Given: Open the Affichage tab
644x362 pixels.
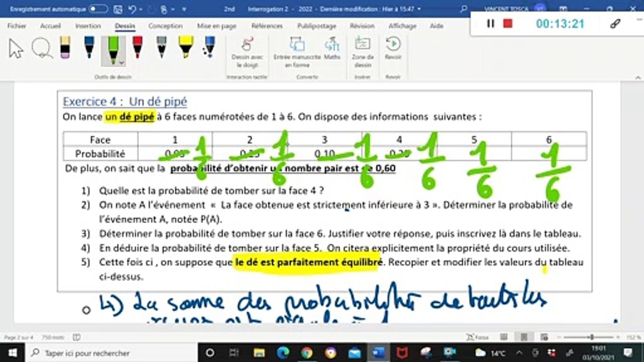Looking at the screenshot, I should [403, 26].
